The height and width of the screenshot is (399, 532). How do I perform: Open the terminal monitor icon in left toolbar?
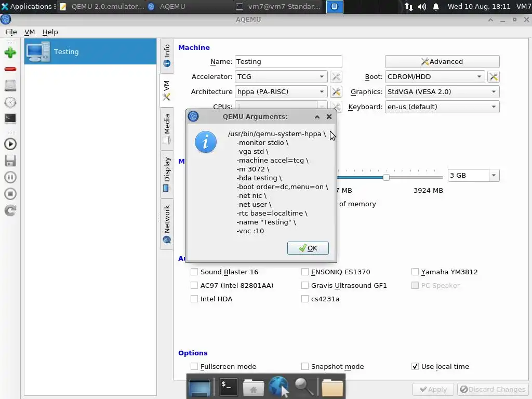10,118
